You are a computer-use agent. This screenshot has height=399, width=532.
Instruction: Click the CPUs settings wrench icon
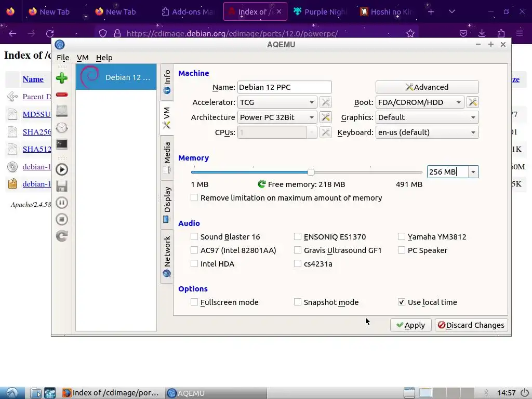pyautogui.click(x=325, y=132)
